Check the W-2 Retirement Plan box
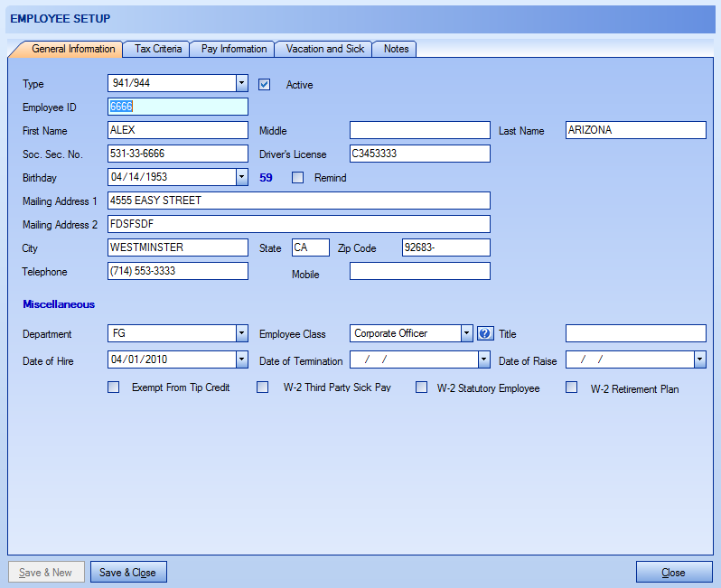This screenshot has width=721, height=588. tap(572, 387)
